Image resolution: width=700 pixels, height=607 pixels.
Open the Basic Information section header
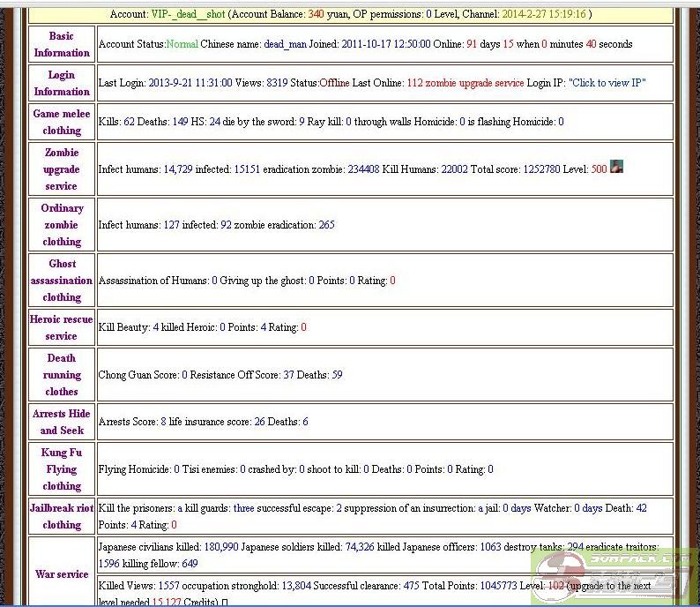pos(62,44)
